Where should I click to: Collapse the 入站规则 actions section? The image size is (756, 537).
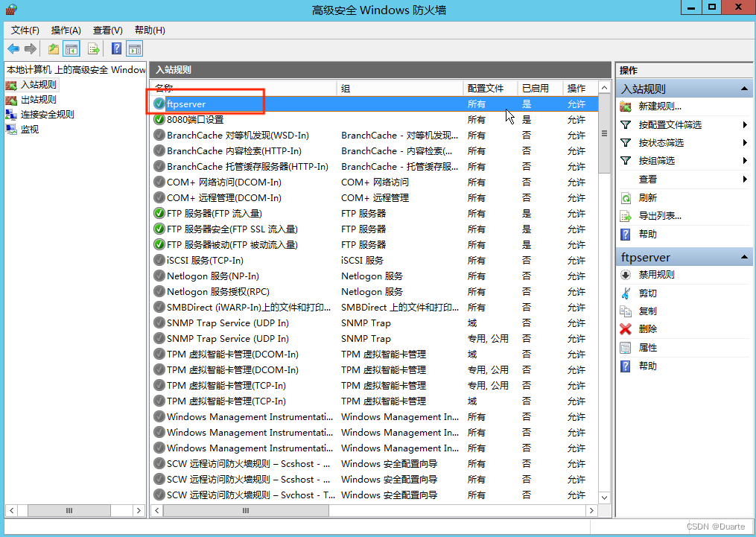pos(744,89)
